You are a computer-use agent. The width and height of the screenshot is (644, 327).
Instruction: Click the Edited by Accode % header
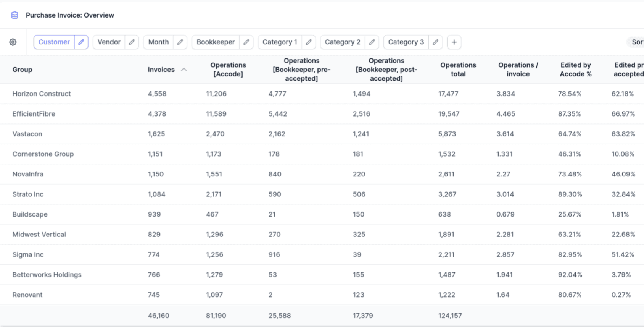coord(575,70)
